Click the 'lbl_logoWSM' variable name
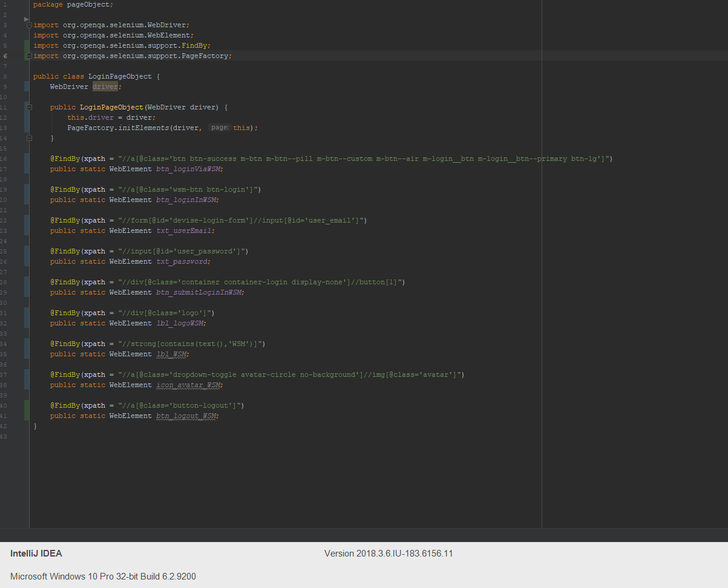 pyautogui.click(x=180, y=323)
